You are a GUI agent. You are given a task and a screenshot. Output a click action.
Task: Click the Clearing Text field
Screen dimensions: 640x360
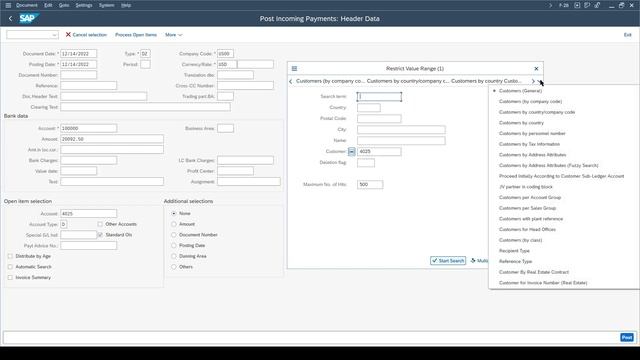145,107
